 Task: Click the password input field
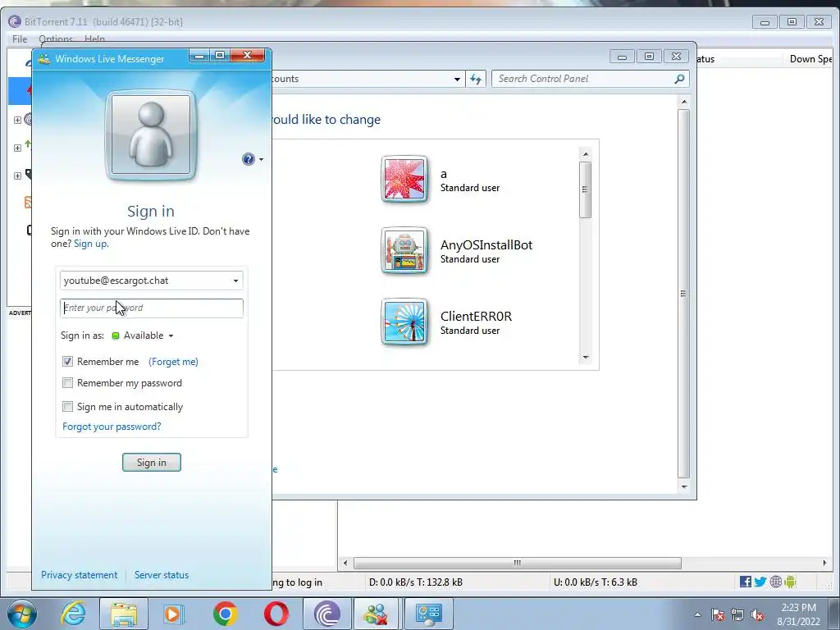(152, 308)
